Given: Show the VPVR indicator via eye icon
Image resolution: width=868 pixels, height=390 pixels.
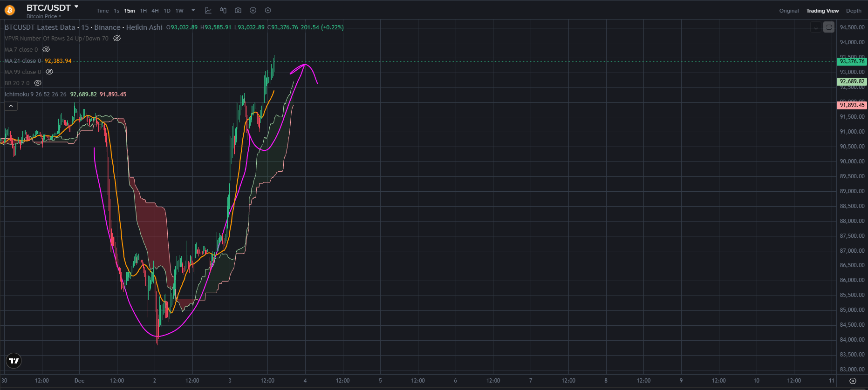Looking at the screenshot, I should (x=117, y=38).
